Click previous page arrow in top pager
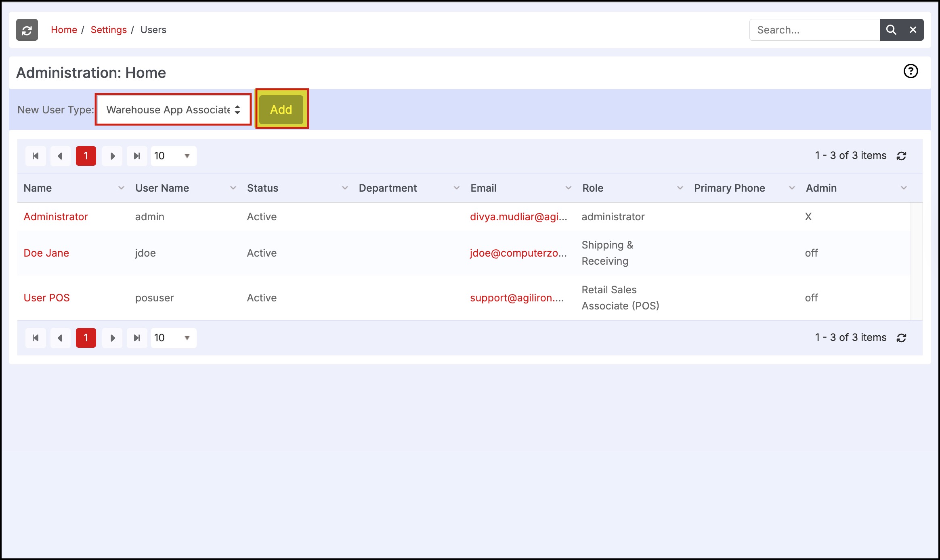Screen dimensions: 940x560 click(60, 156)
